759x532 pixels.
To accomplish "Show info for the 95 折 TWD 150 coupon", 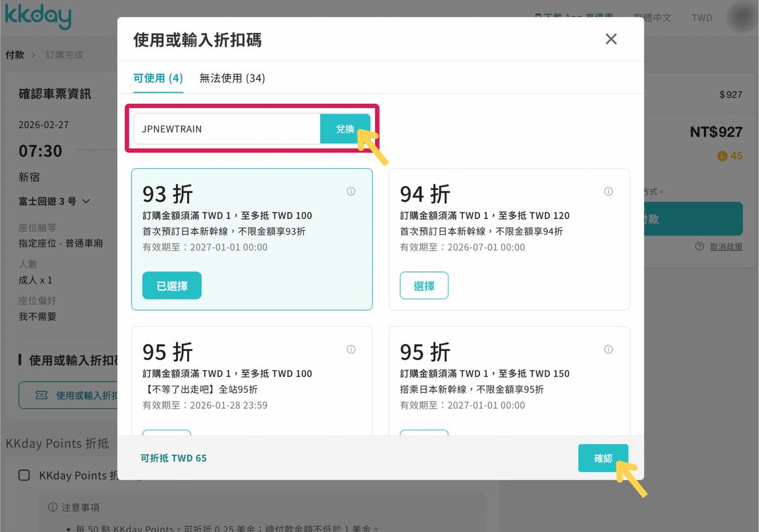I will coord(608,349).
